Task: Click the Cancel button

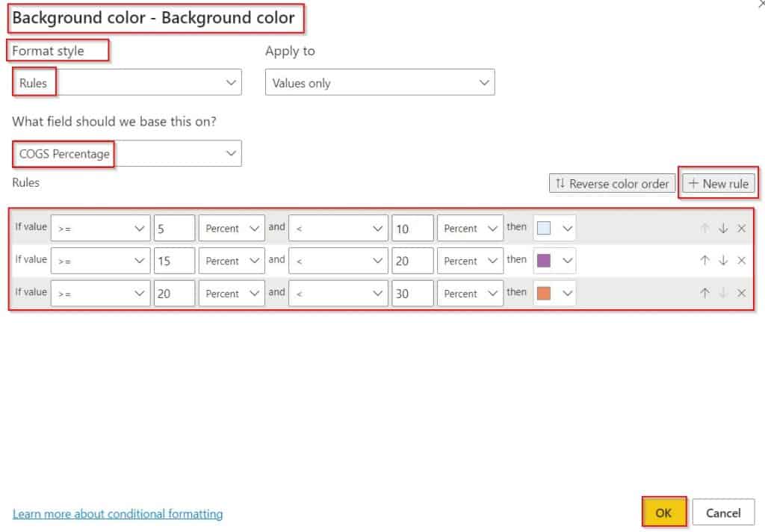Action: pyautogui.click(x=723, y=513)
